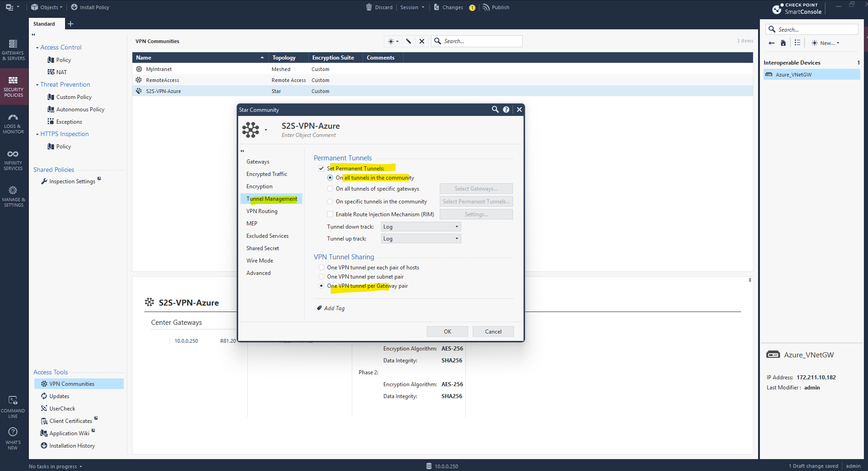Click OK in Star Community dialog
868x471 pixels.
tap(448, 332)
